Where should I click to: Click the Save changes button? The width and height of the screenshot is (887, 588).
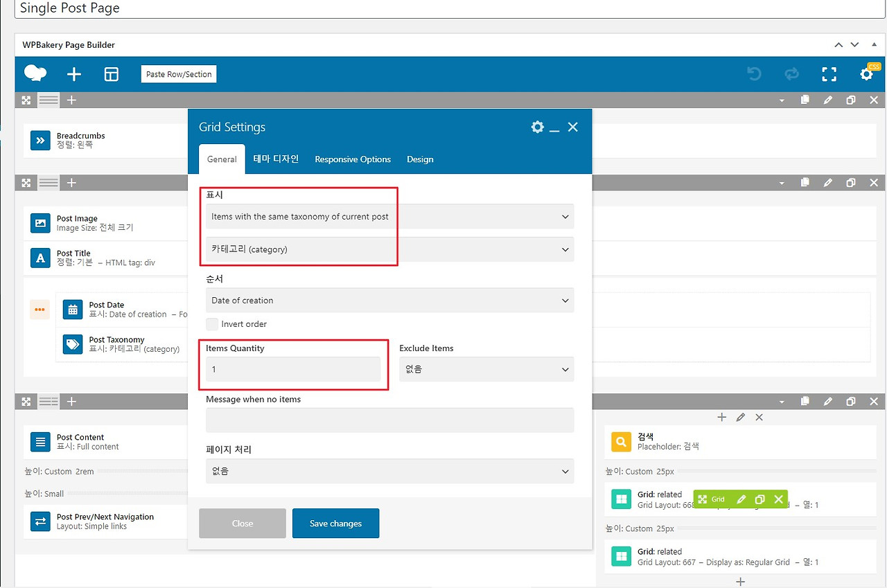(x=335, y=524)
